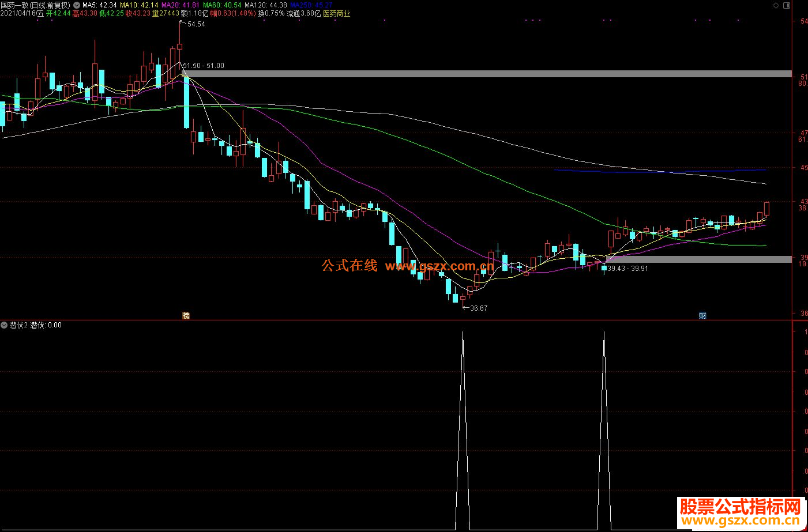Open the 潜伏2 indicator dropdown arrow
The height and width of the screenshot is (532, 808).
pyautogui.click(x=4, y=325)
